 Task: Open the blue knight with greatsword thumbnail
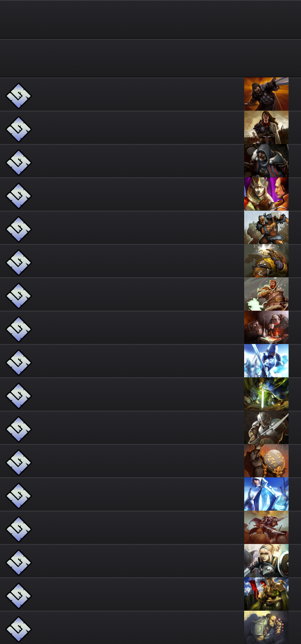click(x=266, y=361)
